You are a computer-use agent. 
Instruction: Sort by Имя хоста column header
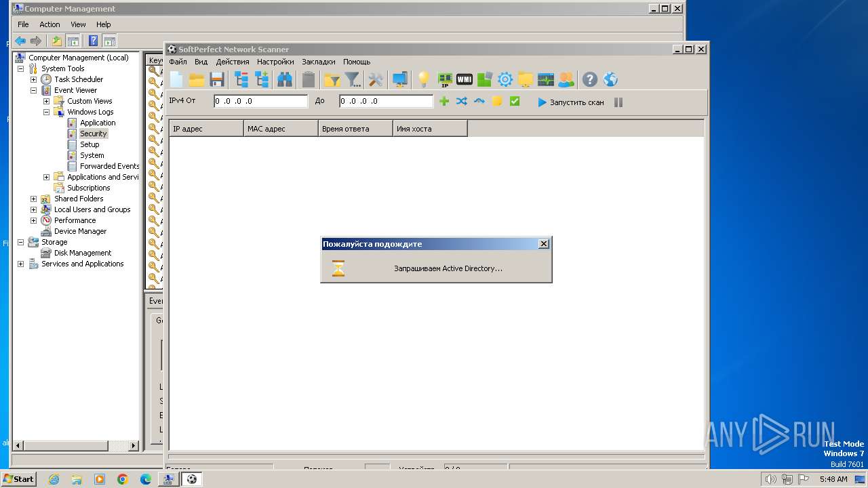click(430, 129)
